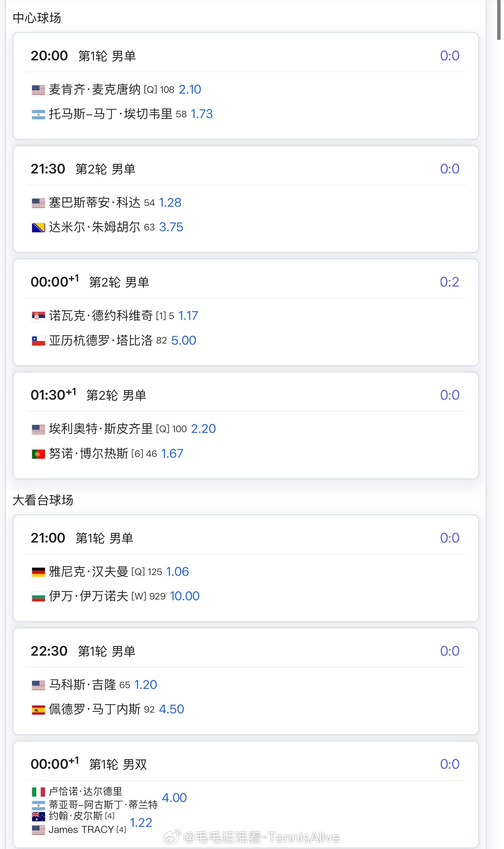The width and height of the screenshot is (504, 849).
Task: Click the Australia flag beside 约翰·皮尔斯
Action: pos(38,817)
